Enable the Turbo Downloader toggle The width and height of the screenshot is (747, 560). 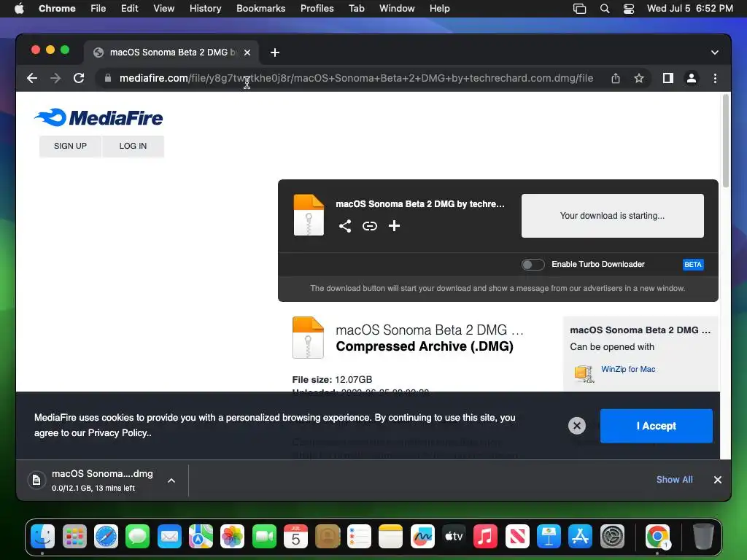(x=533, y=264)
